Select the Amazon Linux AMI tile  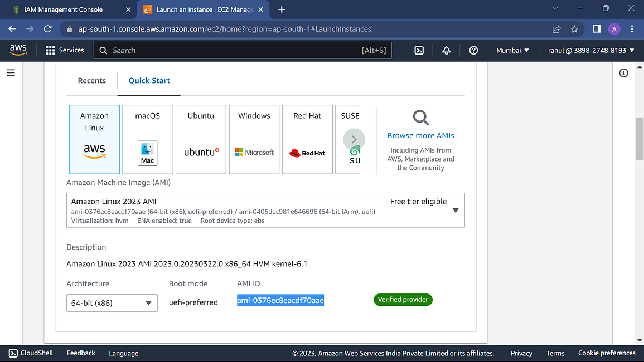pyautogui.click(x=94, y=139)
